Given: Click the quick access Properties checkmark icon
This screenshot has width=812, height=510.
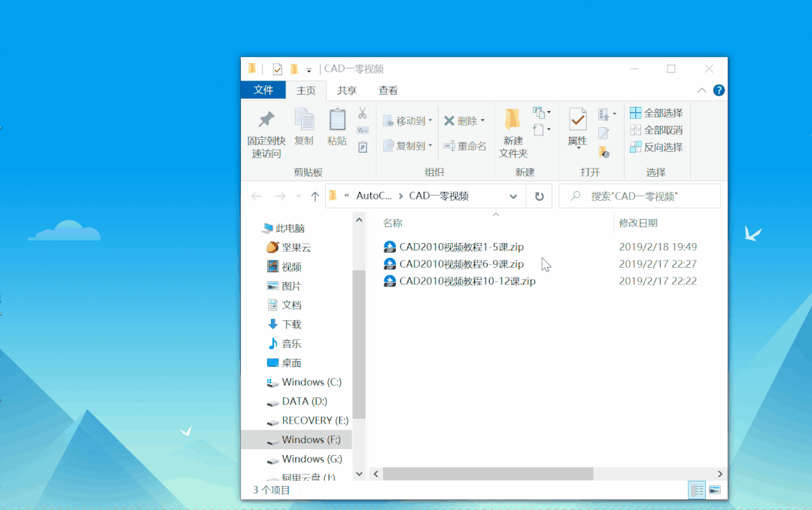Looking at the screenshot, I should click(x=278, y=69).
